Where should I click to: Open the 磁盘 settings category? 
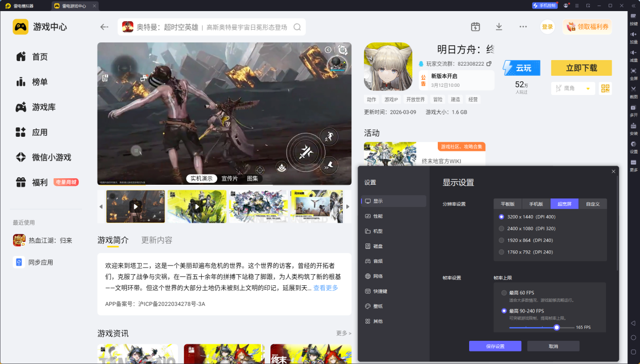pyautogui.click(x=394, y=246)
